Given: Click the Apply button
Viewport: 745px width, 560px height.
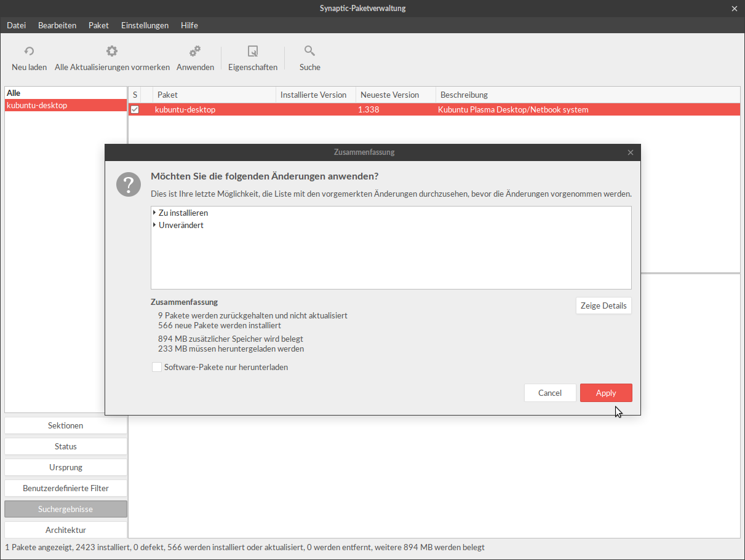Looking at the screenshot, I should (x=606, y=393).
